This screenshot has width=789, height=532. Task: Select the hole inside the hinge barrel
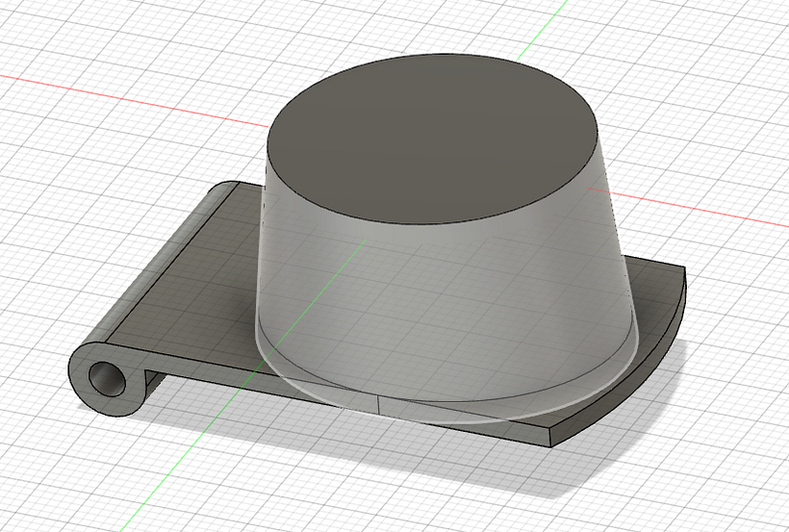pyautogui.click(x=107, y=378)
